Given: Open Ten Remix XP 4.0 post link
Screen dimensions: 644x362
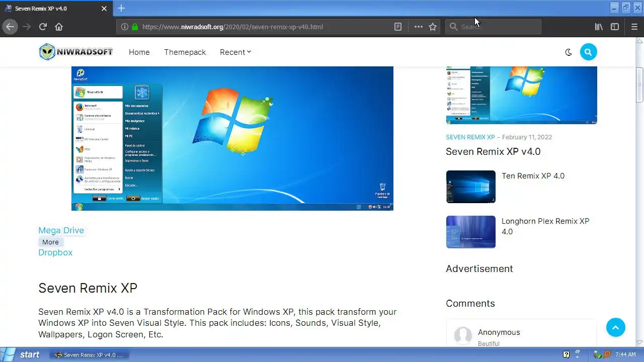Looking at the screenshot, I should coord(533,176).
